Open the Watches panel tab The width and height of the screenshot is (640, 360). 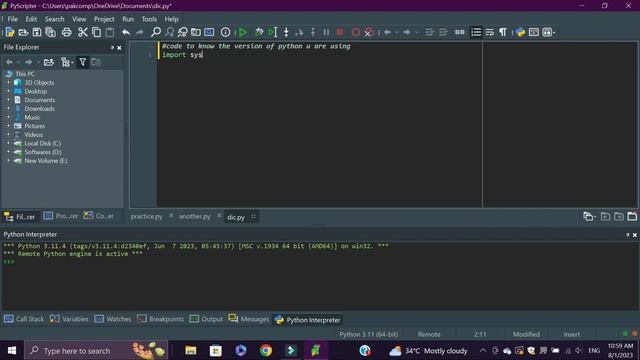pyautogui.click(x=113, y=319)
